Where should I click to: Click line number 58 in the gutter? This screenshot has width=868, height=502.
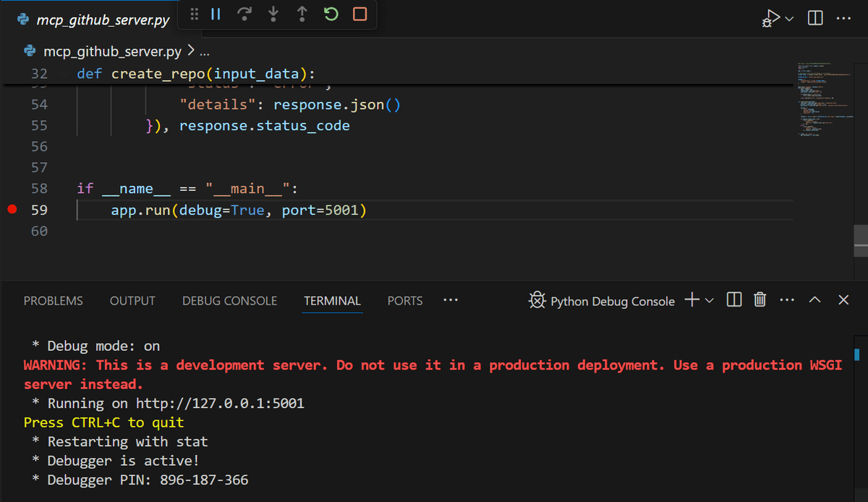coord(39,189)
